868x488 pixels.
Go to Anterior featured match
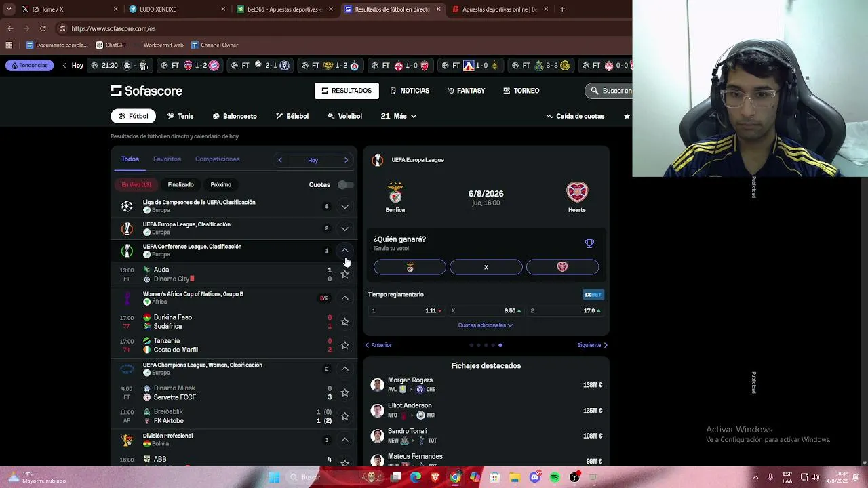click(x=378, y=345)
